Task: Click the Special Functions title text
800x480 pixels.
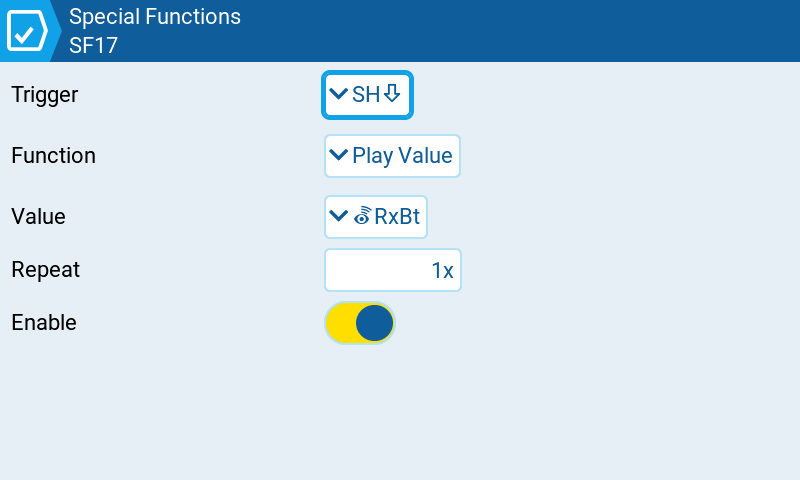Action: (155, 17)
